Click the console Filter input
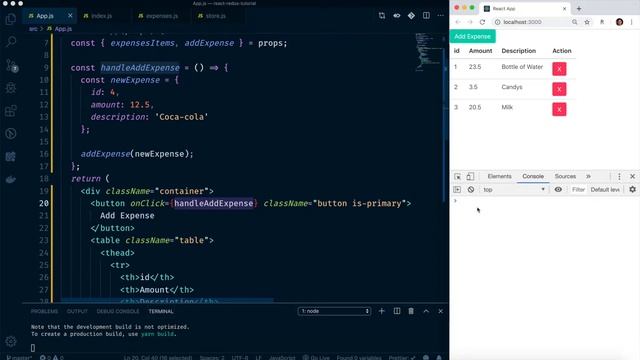Image resolution: width=640 pixels, height=360 pixels. click(578, 189)
